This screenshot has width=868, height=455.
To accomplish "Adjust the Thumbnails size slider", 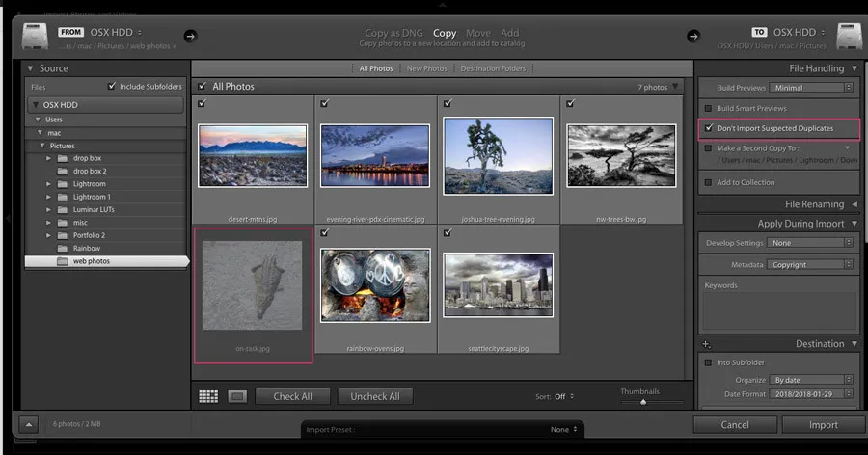I will click(643, 401).
